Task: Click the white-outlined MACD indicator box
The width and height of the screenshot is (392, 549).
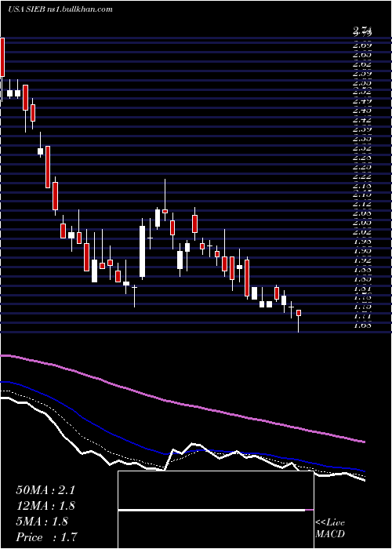Action: (x=216, y=510)
